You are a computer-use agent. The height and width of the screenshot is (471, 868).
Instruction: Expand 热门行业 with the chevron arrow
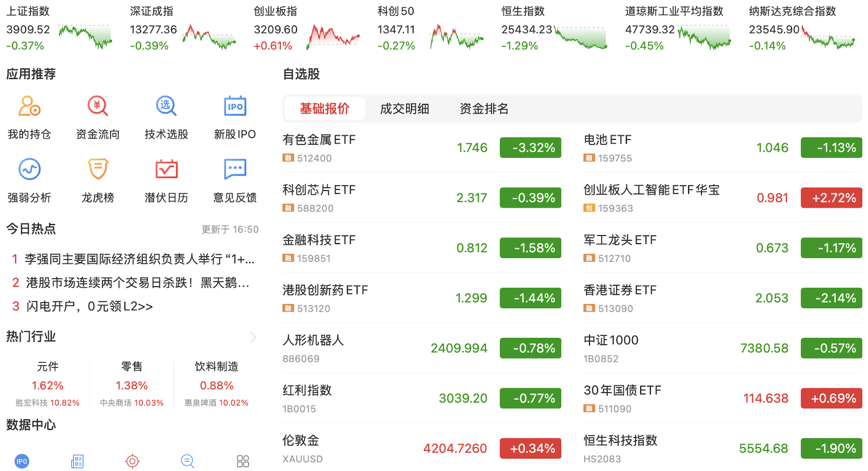point(253,337)
